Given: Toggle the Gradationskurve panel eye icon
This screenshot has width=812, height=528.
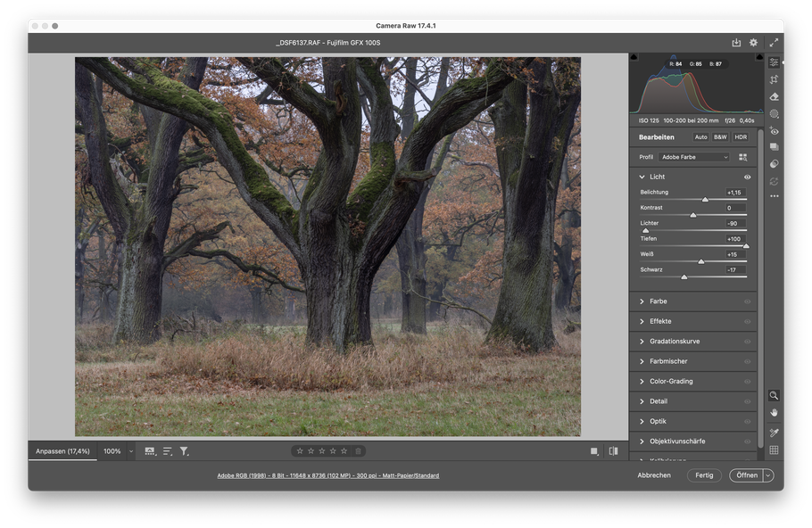Looking at the screenshot, I should click(x=747, y=342).
